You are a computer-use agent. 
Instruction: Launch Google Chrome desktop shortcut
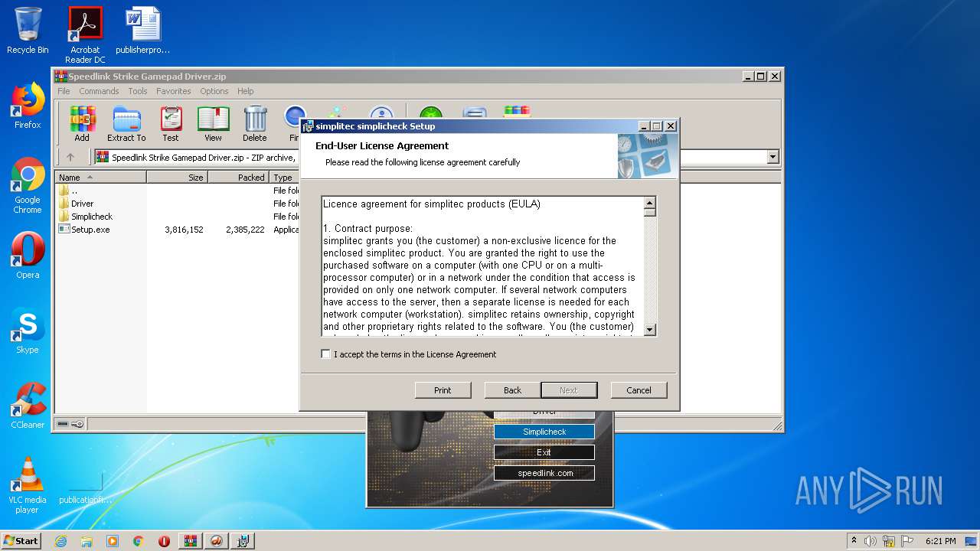pos(28,185)
